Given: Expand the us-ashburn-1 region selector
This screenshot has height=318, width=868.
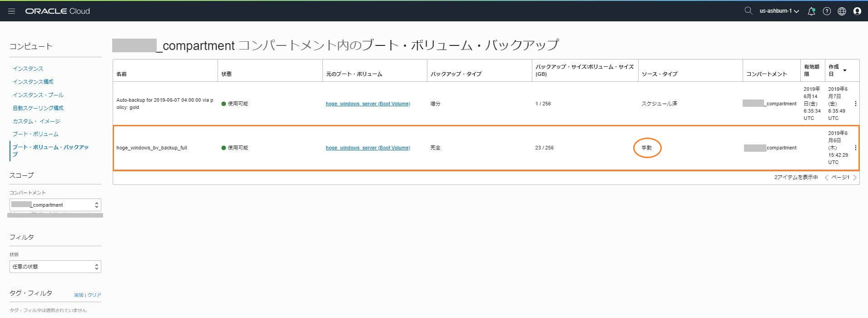Looking at the screenshot, I should [779, 11].
